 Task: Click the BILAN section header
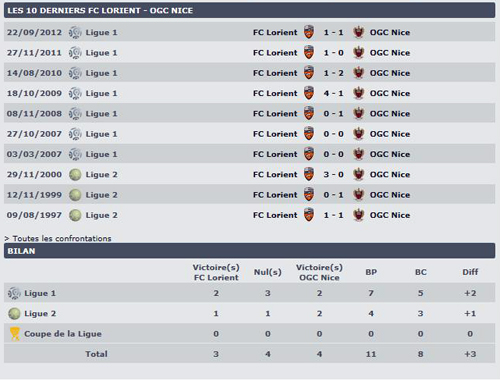(249, 251)
